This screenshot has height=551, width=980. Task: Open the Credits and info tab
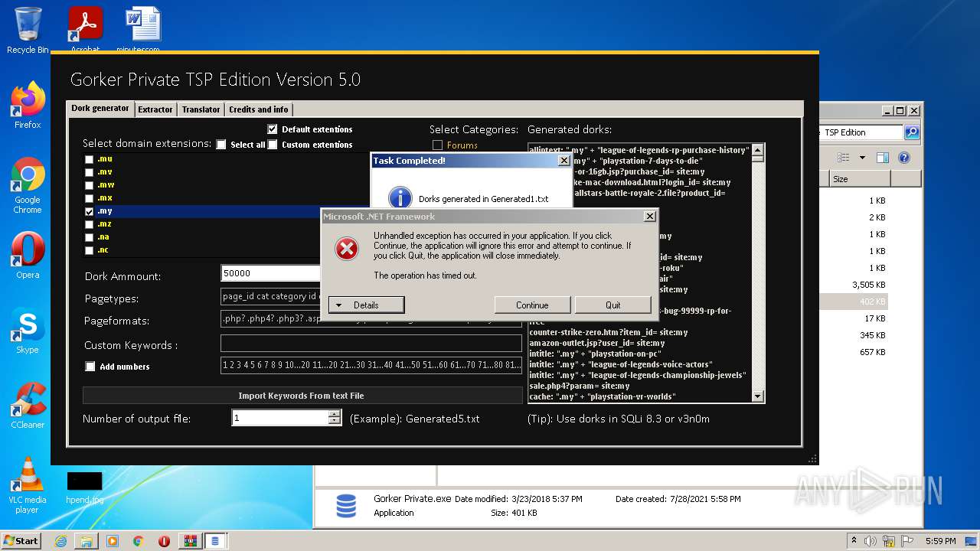259,109
